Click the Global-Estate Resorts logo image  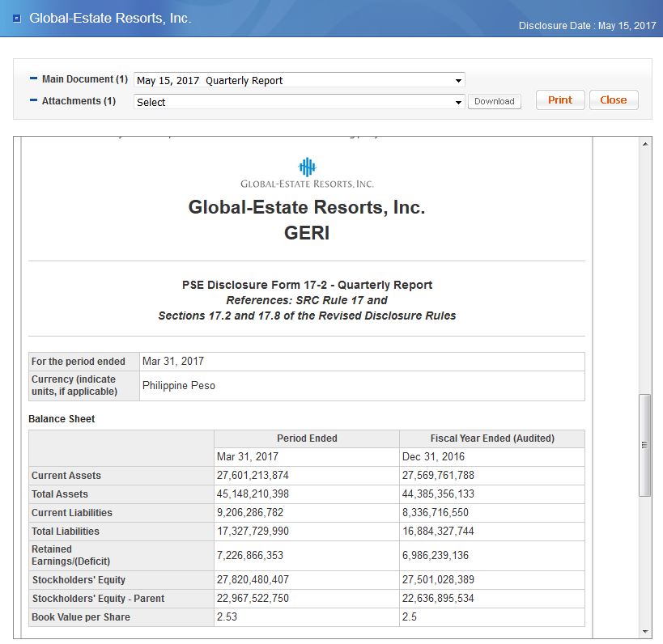307,173
